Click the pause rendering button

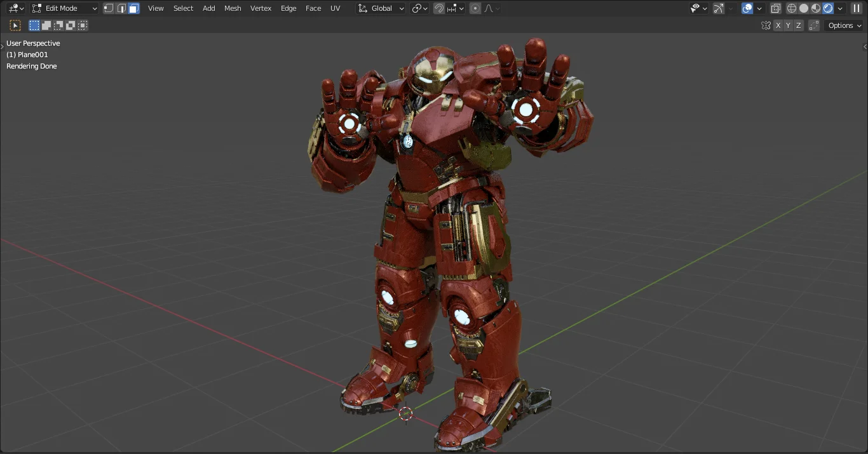(857, 8)
